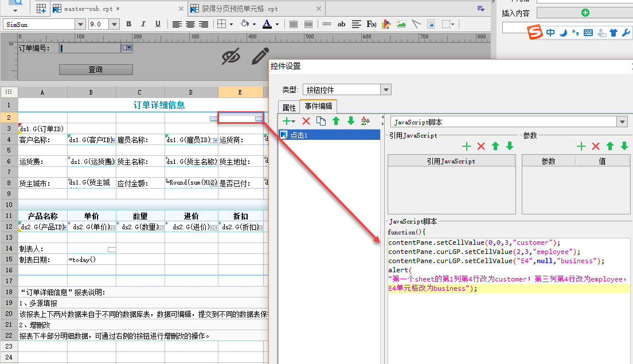Select column header E in the grid

click(240, 92)
